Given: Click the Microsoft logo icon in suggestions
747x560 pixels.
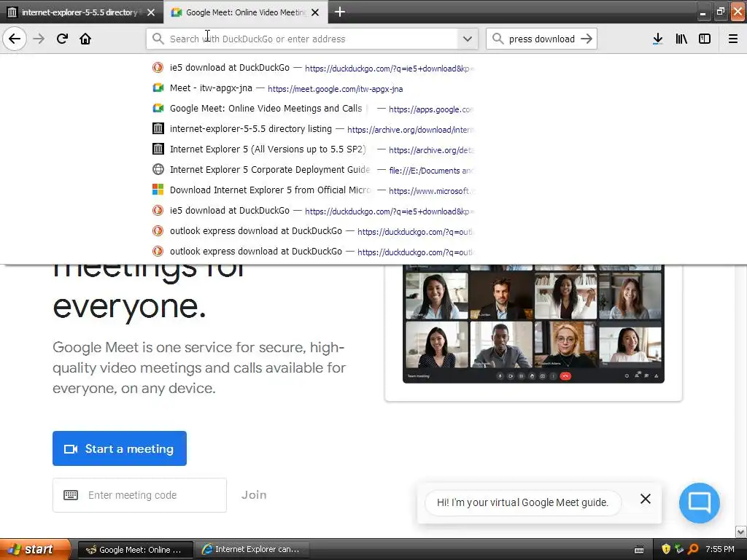Looking at the screenshot, I should [158, 190].
